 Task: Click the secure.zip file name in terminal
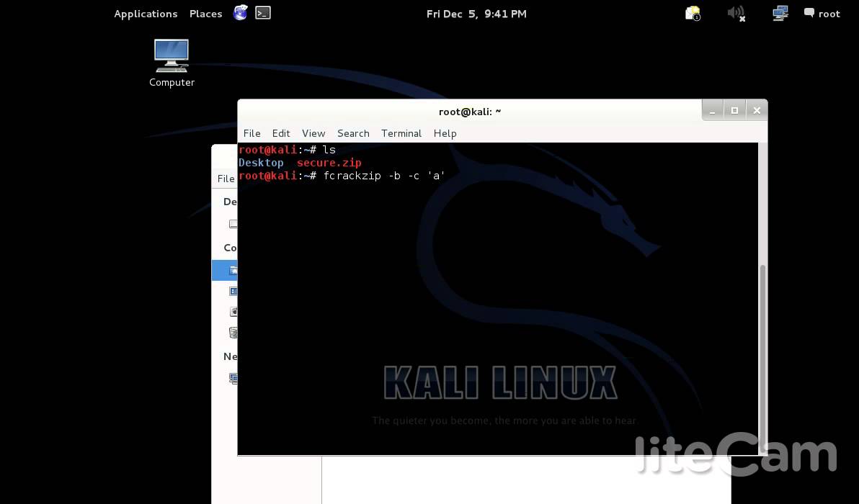(329, 163)
